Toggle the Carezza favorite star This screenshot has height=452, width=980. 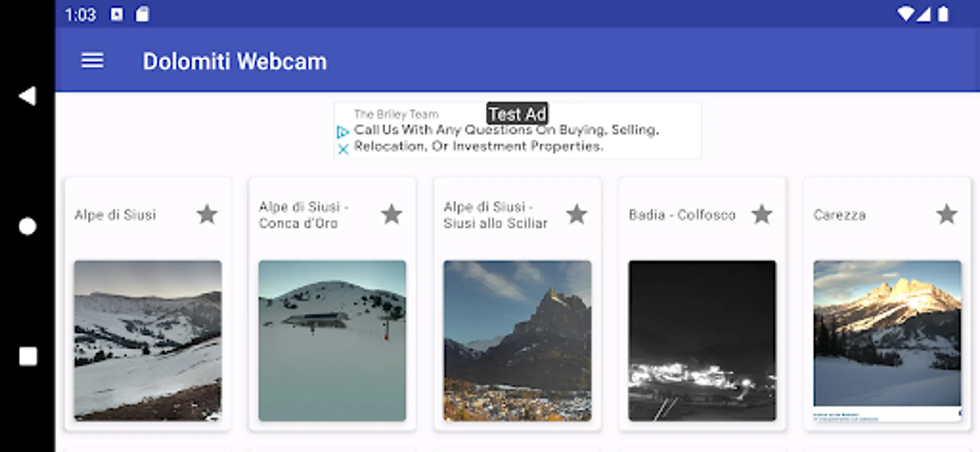946,215
